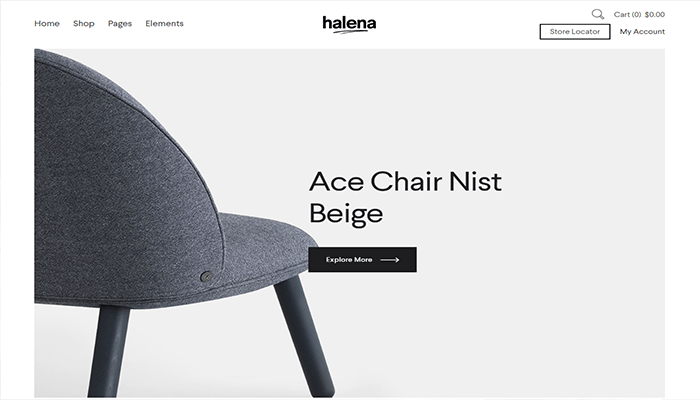Open the Shop menu
This screenshot has width=700, height=400.
[84, 24]
